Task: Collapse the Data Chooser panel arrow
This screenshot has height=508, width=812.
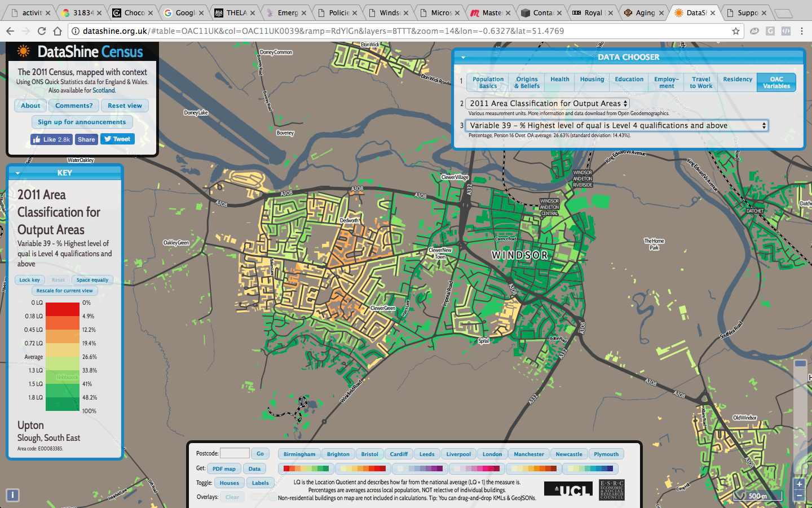Action: click(463, 57)
